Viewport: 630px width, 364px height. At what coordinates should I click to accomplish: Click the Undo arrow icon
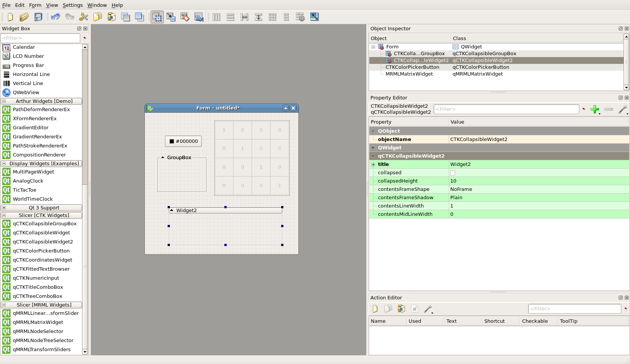tap(55, 17)
